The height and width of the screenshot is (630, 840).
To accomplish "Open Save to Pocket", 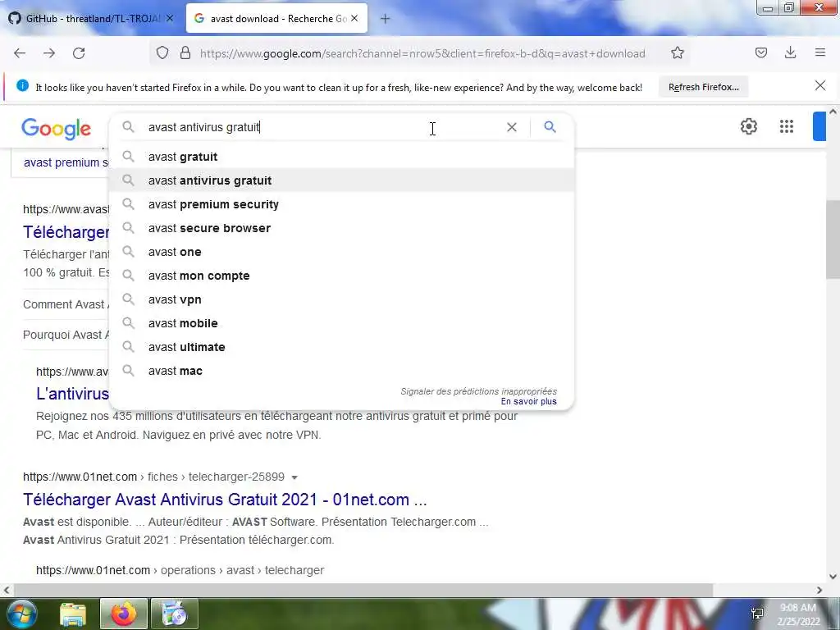I will point(760,53).
